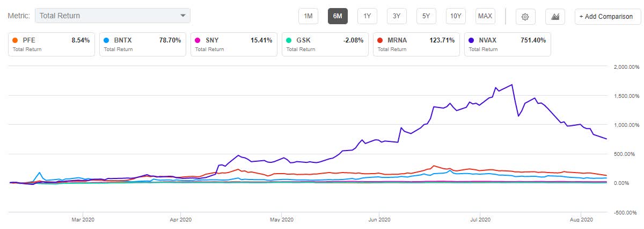Open chart settings gear icon

(x=525, y=17)
